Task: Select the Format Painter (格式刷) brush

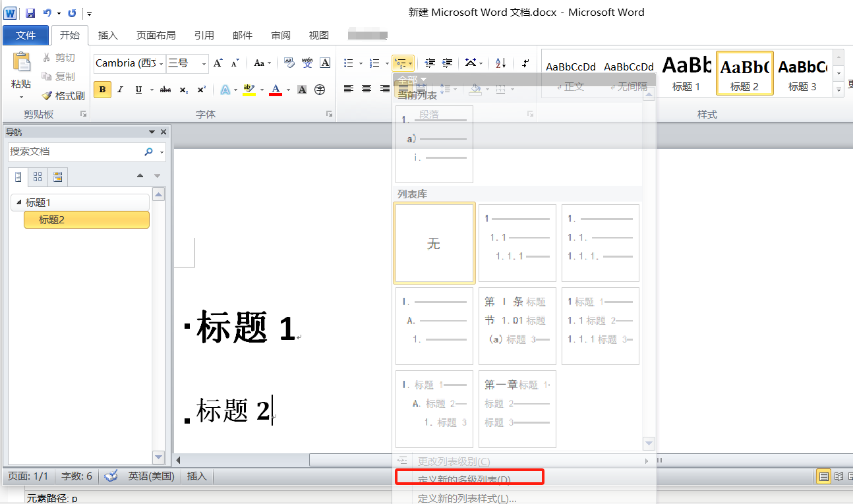Action: 47,96
